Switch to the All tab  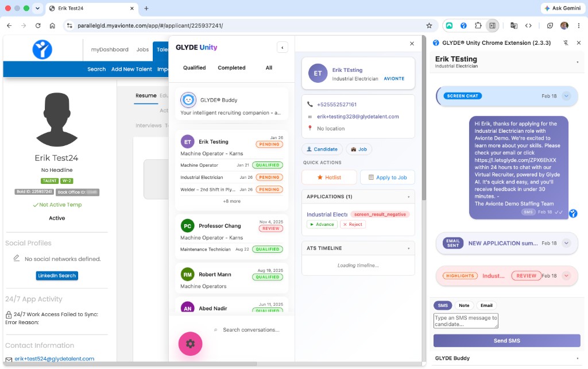(x=269, y=68)
